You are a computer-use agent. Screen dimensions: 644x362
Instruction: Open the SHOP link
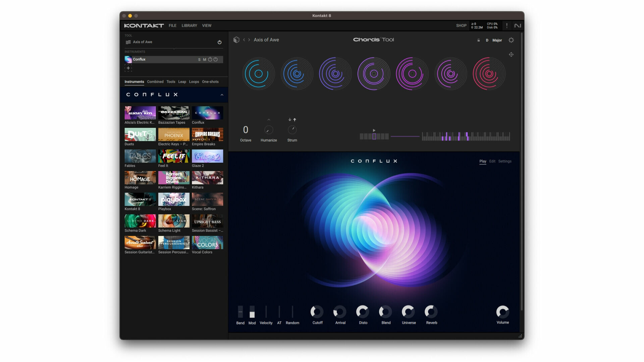click(461, 25)
